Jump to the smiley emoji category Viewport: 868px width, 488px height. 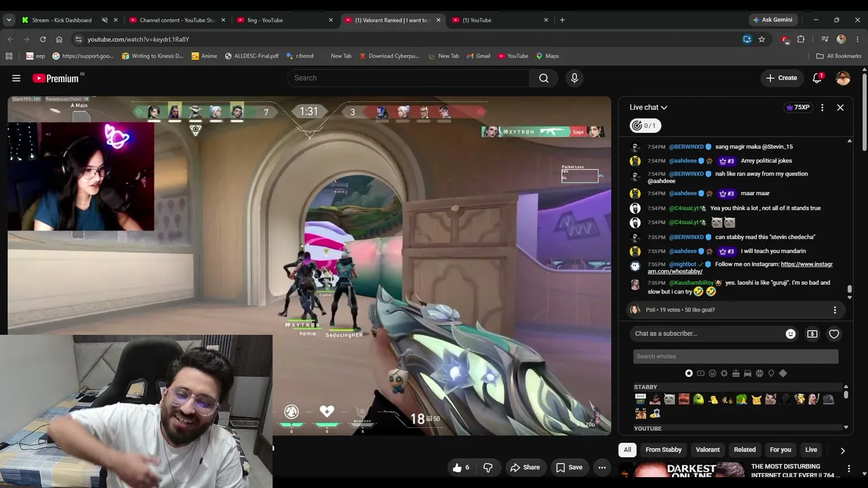coord(712,373)
